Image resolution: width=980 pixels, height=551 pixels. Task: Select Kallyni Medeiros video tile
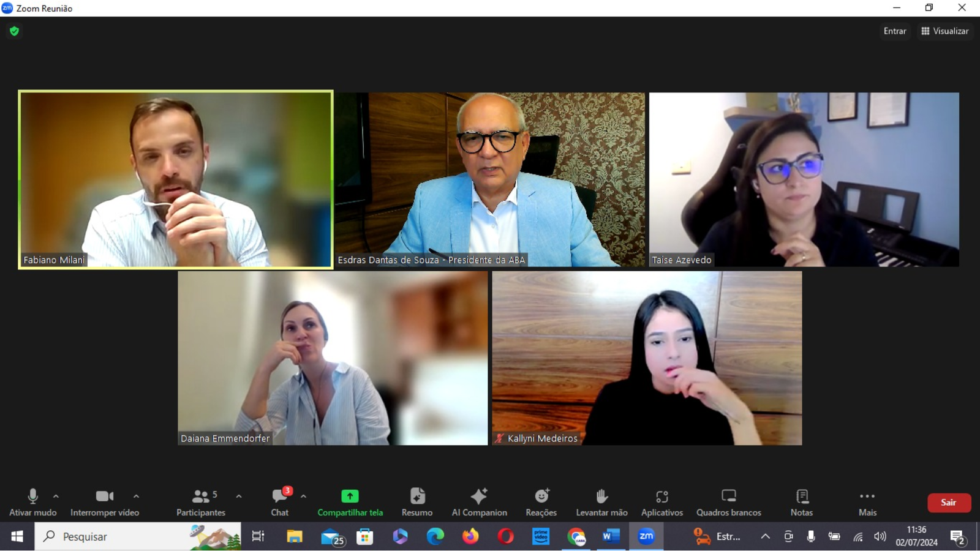point(647,358)
